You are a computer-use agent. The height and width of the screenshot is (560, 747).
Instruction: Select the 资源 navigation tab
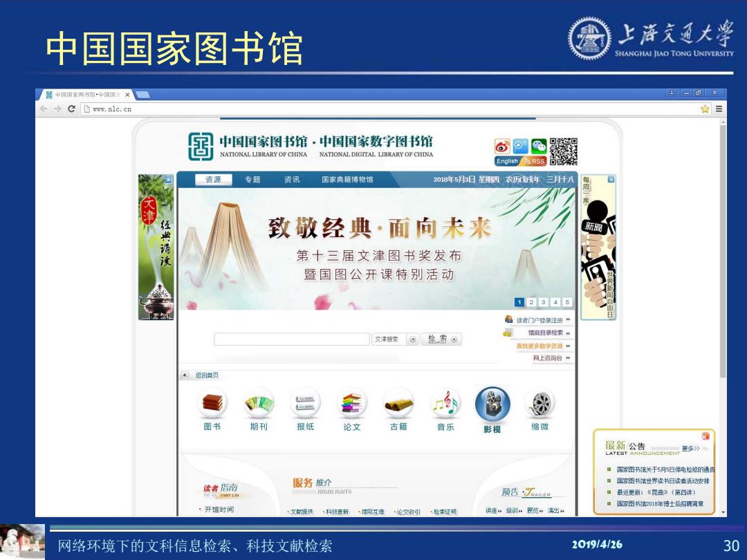[x=213, y=180]
